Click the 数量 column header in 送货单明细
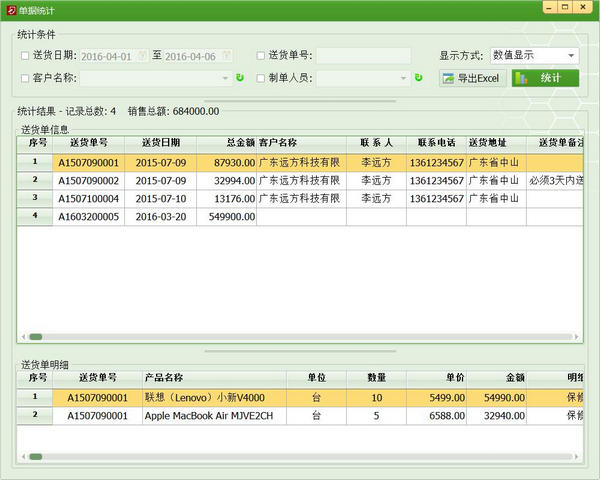600x480 pixels. click(376, 378)
